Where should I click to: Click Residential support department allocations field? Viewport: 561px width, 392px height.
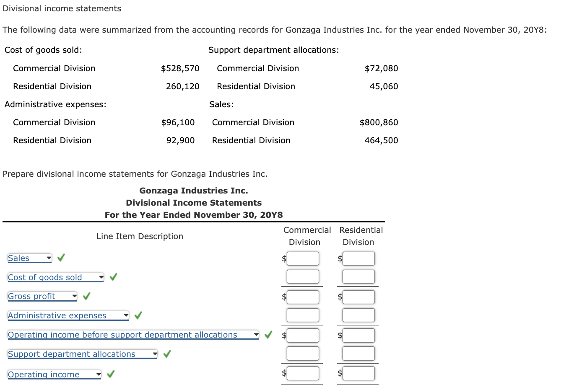pos(358,353)
